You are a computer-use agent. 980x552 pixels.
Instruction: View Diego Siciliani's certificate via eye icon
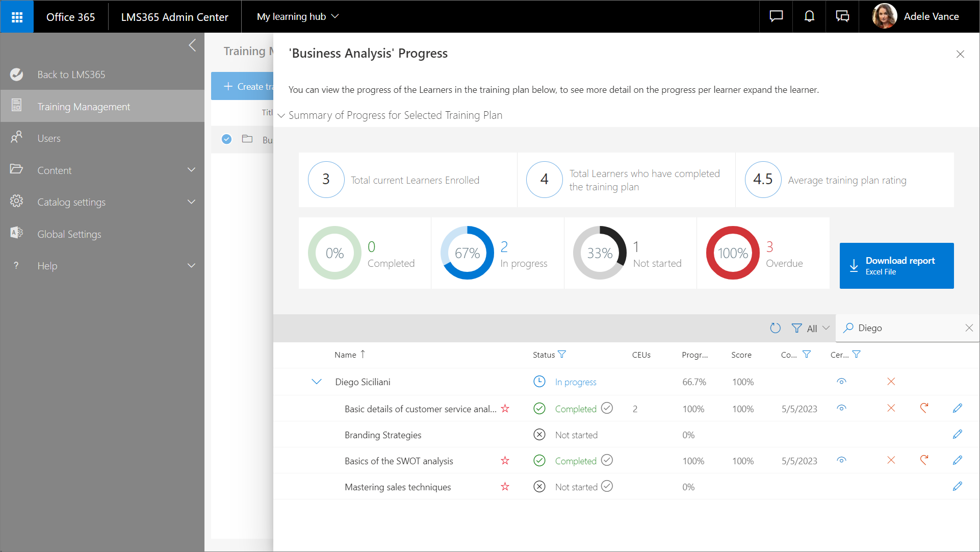click(x=841, y=381)
